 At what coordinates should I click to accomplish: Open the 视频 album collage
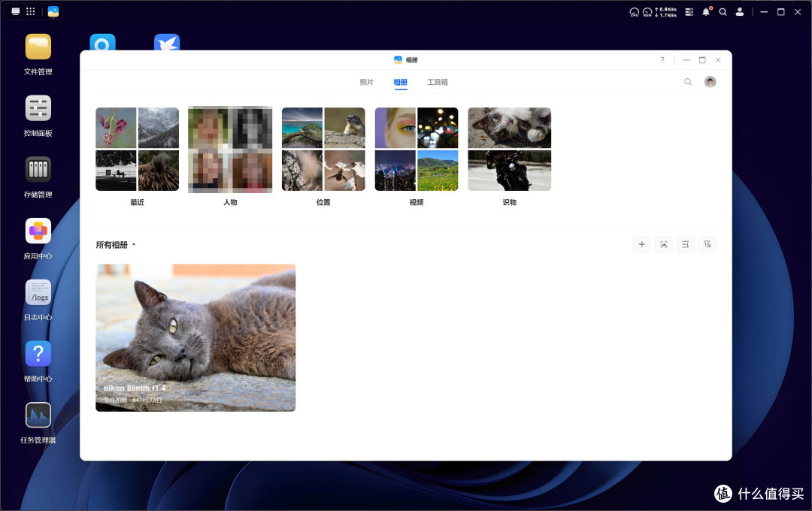pos(417,149)
